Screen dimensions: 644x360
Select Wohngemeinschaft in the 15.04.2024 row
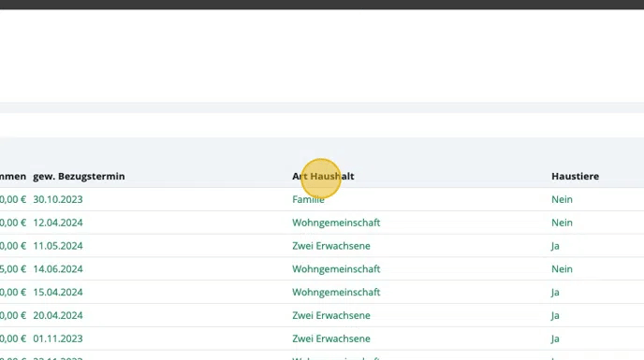coord(336,293)
